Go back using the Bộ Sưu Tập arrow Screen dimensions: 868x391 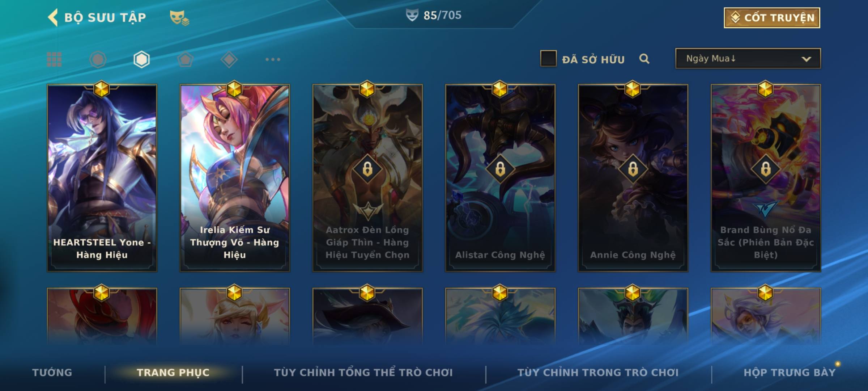(53, 17)
